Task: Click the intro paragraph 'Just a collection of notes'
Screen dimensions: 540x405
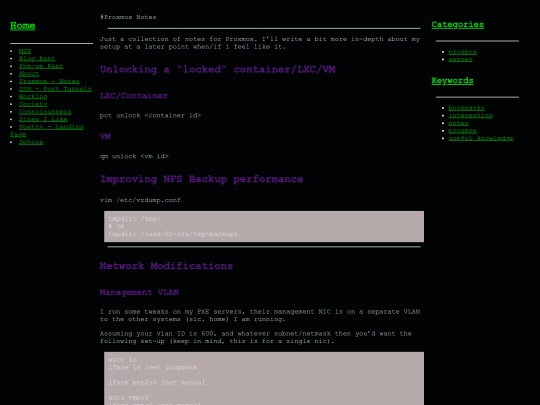Action: pos(260,43)
